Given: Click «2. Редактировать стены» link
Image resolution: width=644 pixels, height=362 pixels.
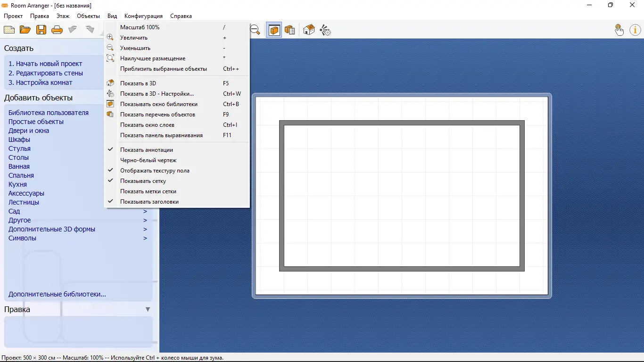Looking at the screenshot, I should tap(46, 73).
